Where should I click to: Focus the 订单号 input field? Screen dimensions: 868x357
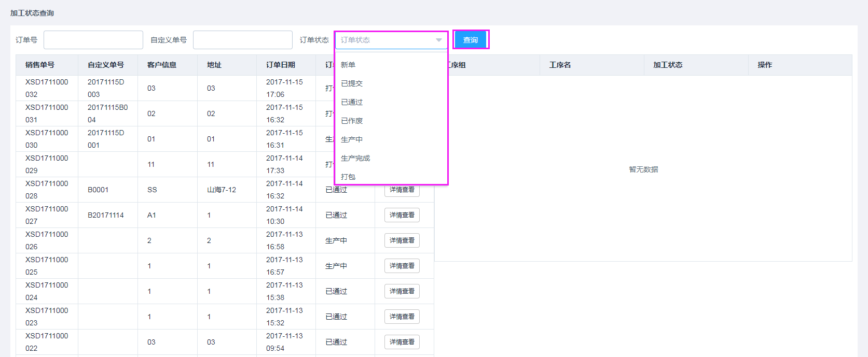(x=93, y=40)
